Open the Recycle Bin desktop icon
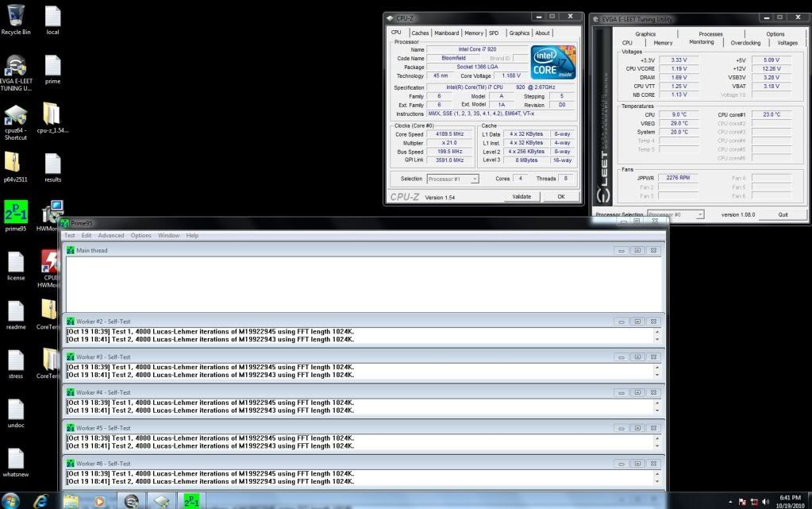Screen dimensions: 812x509 (16, 20)
